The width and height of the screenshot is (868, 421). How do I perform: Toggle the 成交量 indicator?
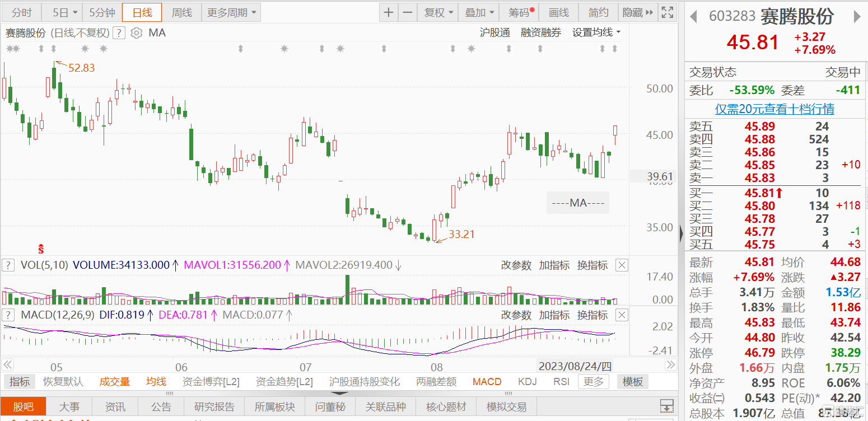click(115, 382)
